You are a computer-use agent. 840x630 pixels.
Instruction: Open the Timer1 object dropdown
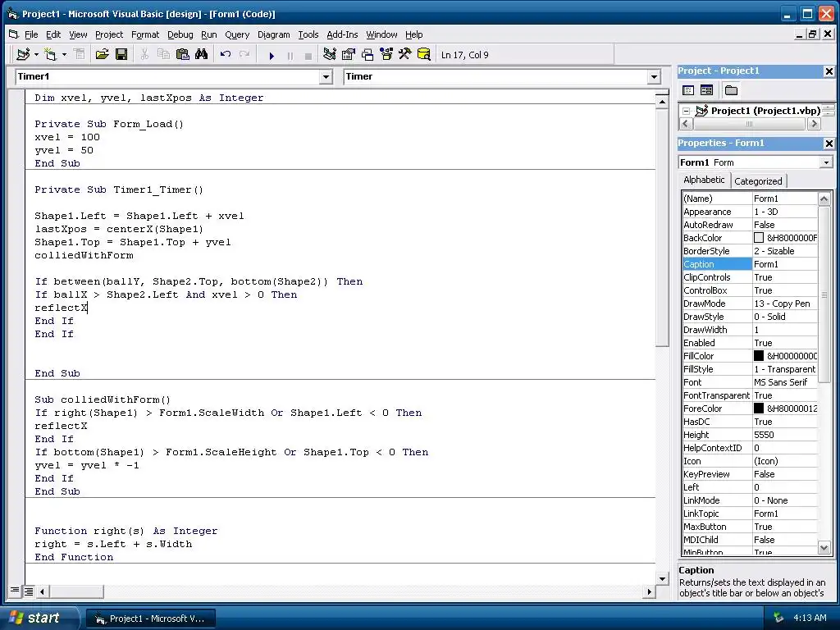tap(326, 77)
